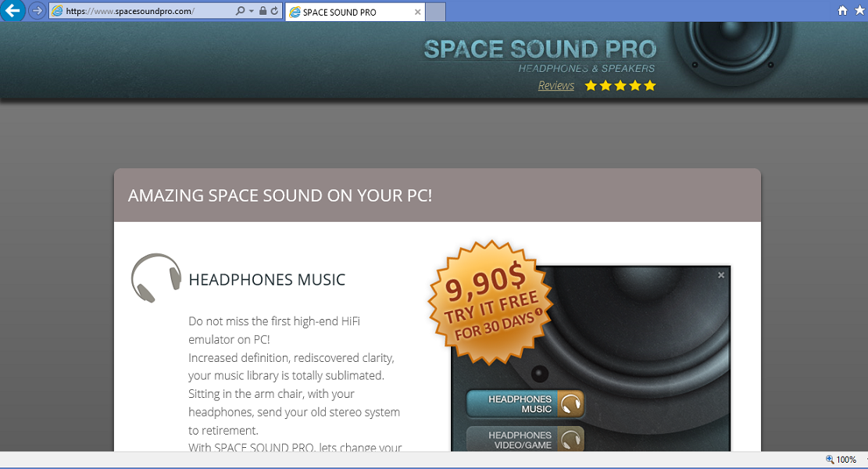Click the 9,90$ try it free badge
This screenshot has width=868, height=469.
pos(491,303)
